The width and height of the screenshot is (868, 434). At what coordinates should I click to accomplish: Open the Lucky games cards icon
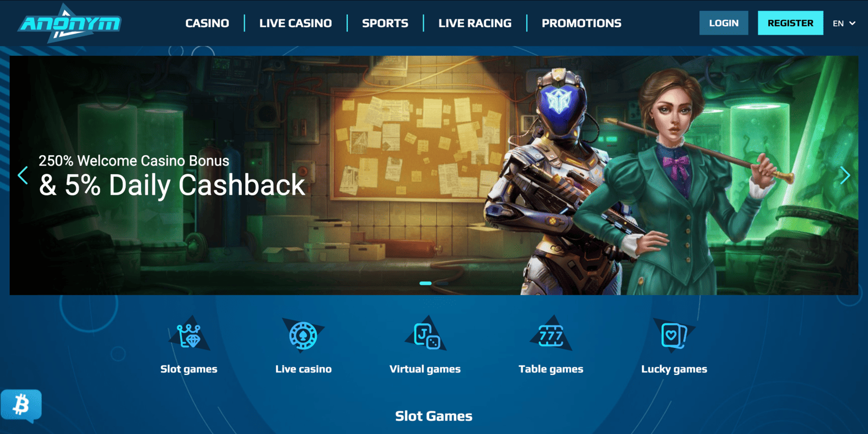click(674, 335)
